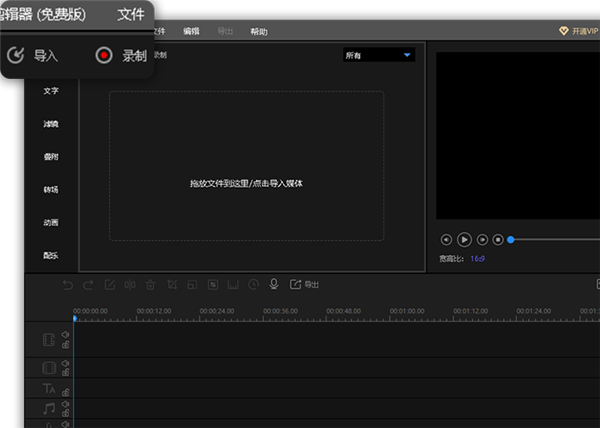Click the microphone voiceover icon

(x=274, y=285)
